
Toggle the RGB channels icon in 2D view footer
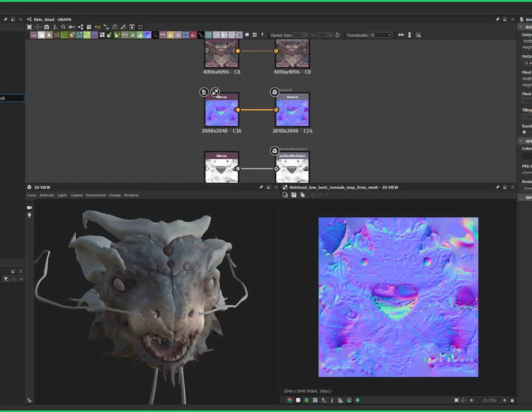tap(306, 400)
